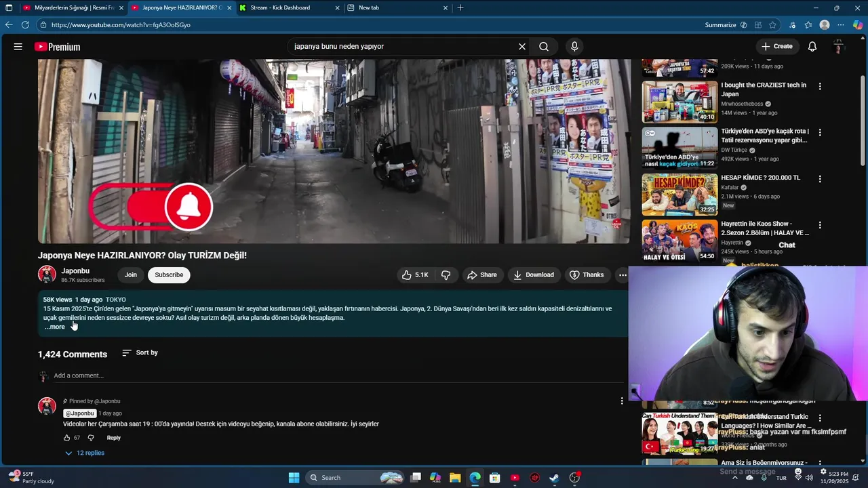The image size is (868, 488).
Task: Open the 55°F weather widget
Action: tap(31, 477)
